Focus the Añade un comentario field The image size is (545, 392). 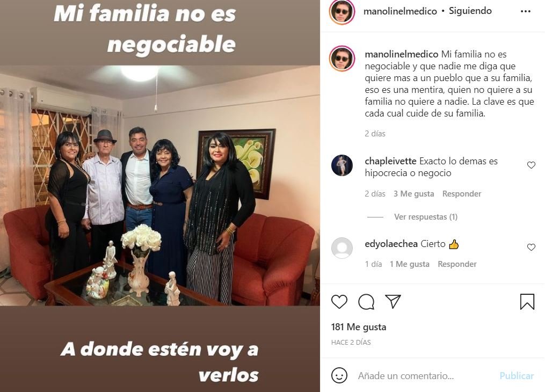point(406,376)
